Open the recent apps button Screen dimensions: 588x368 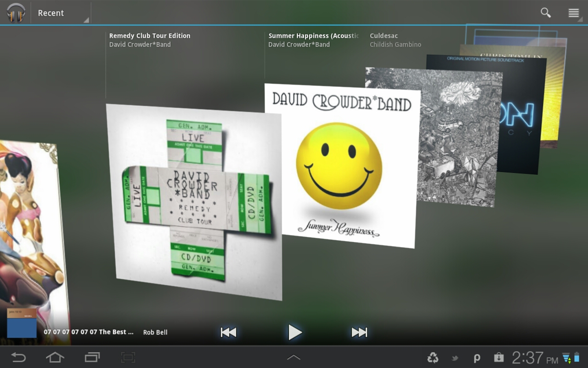click(x=92, y=357)
